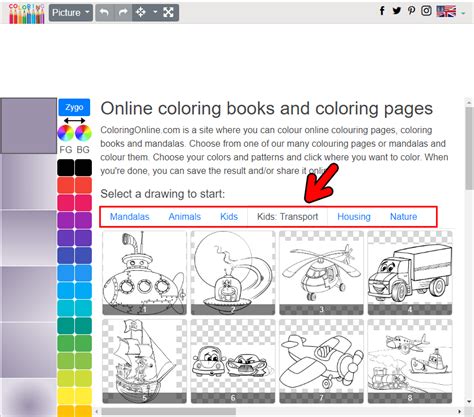The height and width of the screenshot is (417, 474).
Task: Click the fullscreen expand icon
Action: click(168, 13)
